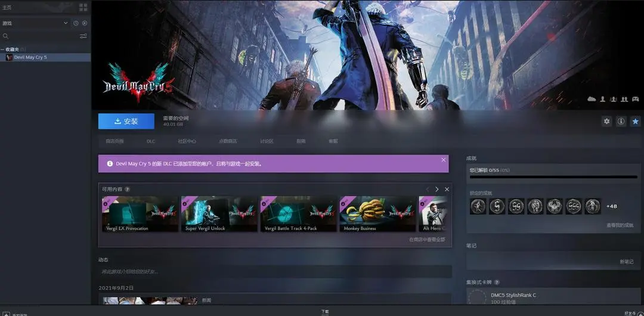
Task: Close the 可用内容 available content panel
Action: tap(447, 190)
